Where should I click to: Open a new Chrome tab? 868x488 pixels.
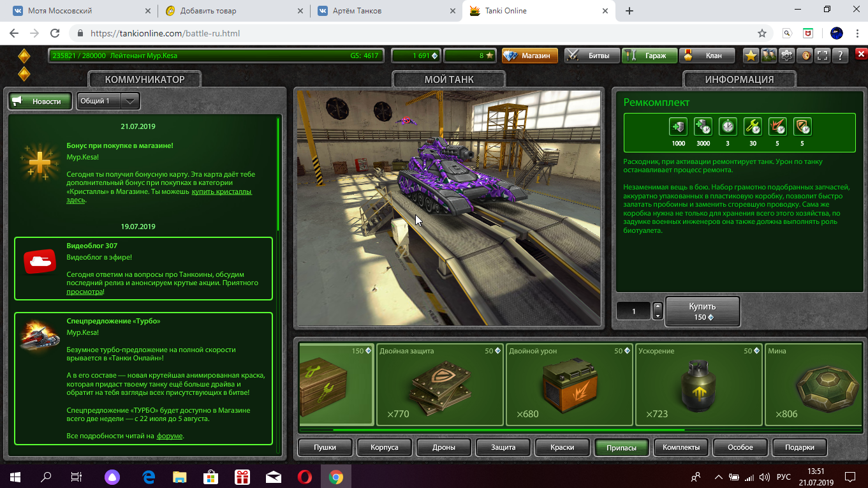pyautogui.click(x=629, y=11)
